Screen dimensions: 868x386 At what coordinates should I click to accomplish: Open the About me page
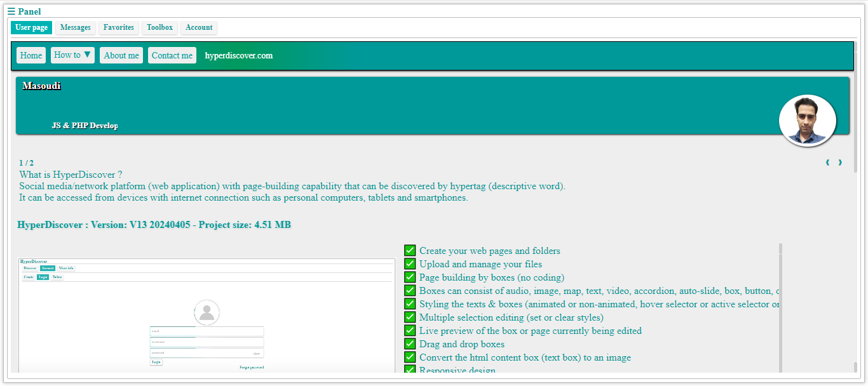pyautogui.click(x=121, y=55)
